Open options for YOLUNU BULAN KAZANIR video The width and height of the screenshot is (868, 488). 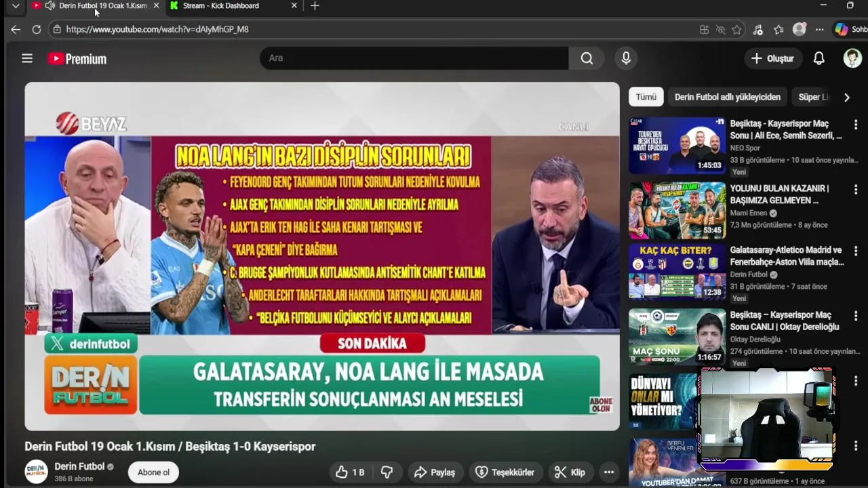point(856,189)
